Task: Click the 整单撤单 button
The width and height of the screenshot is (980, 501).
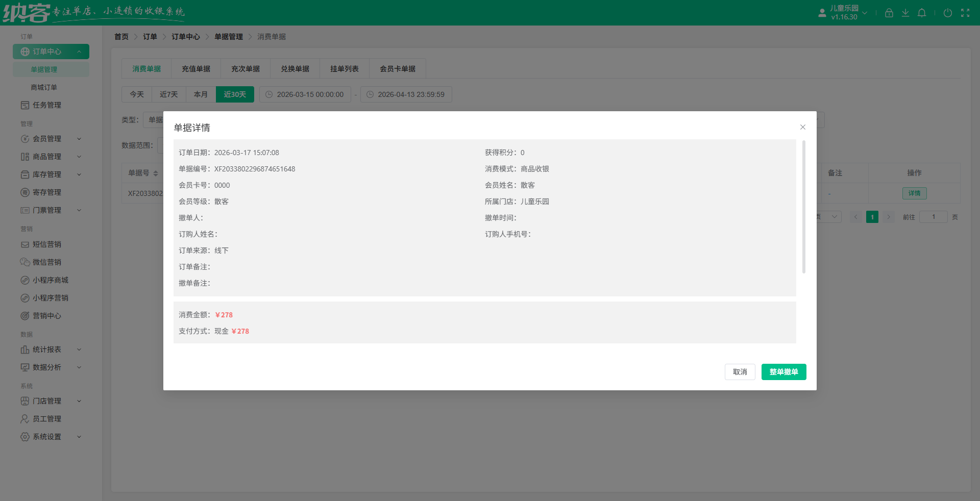Action: (x=783, y=372)
